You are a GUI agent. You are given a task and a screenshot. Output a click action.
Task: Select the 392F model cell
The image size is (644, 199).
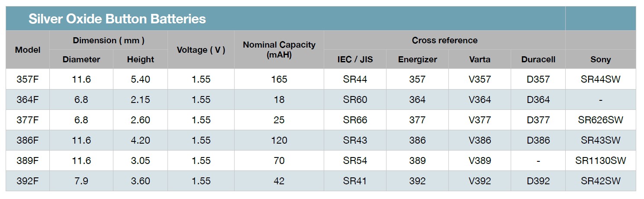click(28, 181)
